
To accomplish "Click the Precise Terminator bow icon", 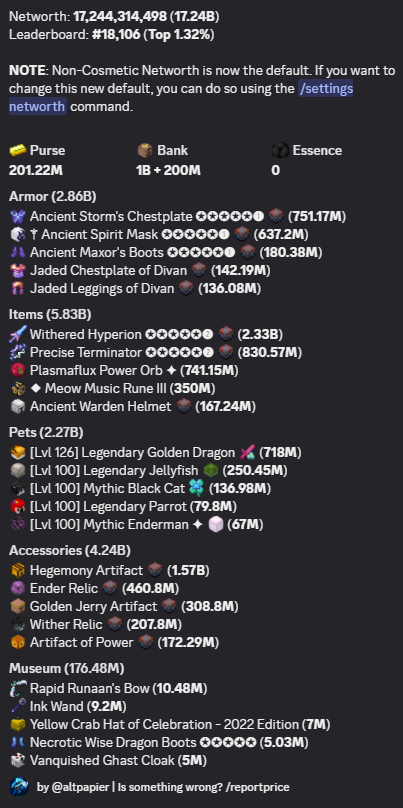I will point(18,352).
